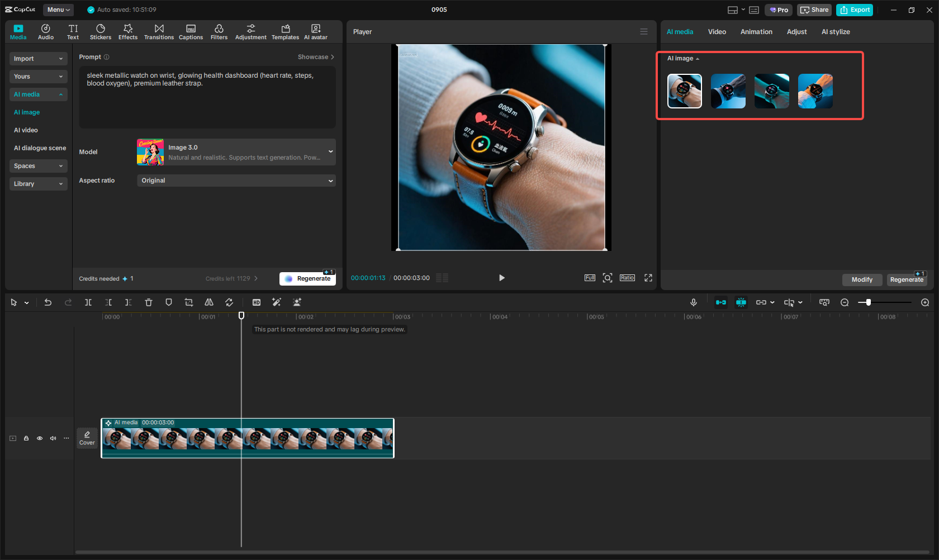This screenshot has height=560, width=939.
Task: Open the Aspect ratio Original dropdown
Action: click(x=236, y=181)
